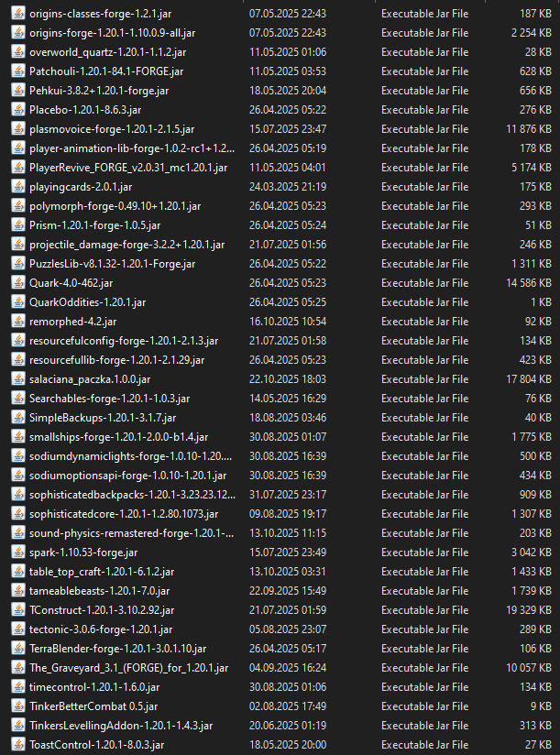The height and width of the screenshot is (755, 560).
Task: Click the file icon of TerraBlender-forge-1.20.1-3.0.1.10.jar
Action: [x=17, y=649]
